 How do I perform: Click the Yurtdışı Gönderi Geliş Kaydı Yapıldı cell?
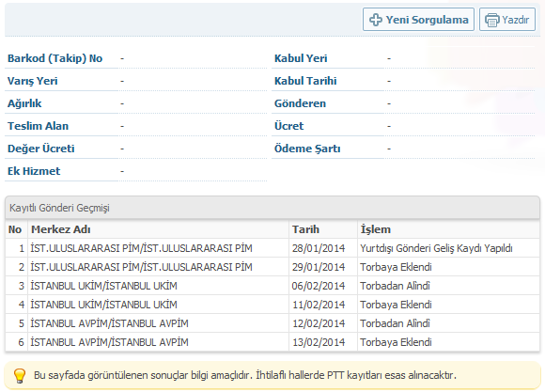coord(449,248)
